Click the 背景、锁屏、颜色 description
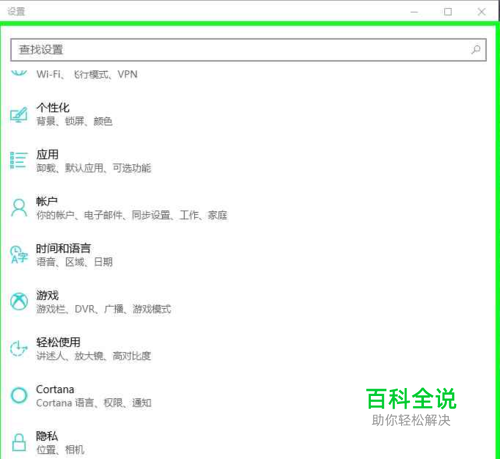 point(74,121)
